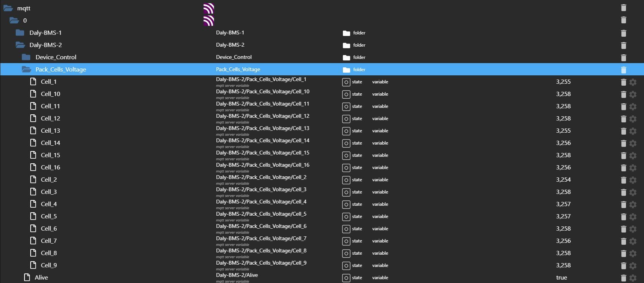Image resolution: width=644 pixels, height=283 pixels.
Task: Select the Alive tree row
Action: (322, 277)
